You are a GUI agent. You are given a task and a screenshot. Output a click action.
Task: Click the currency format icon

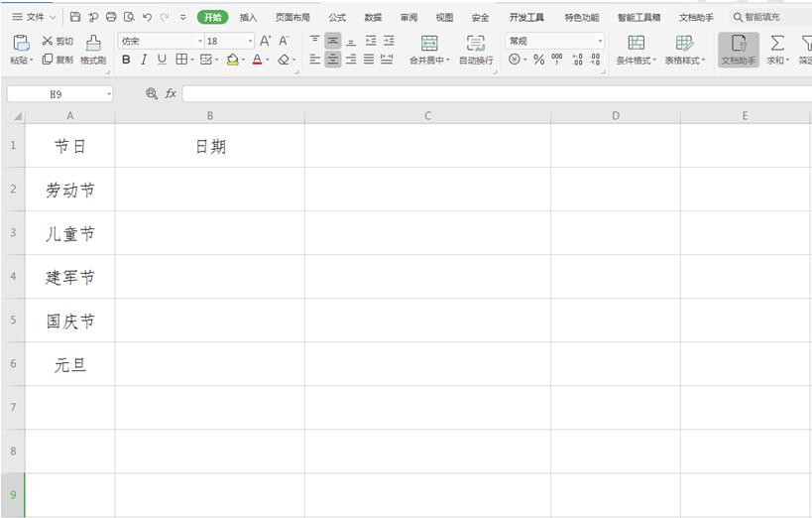coord(515,60)
